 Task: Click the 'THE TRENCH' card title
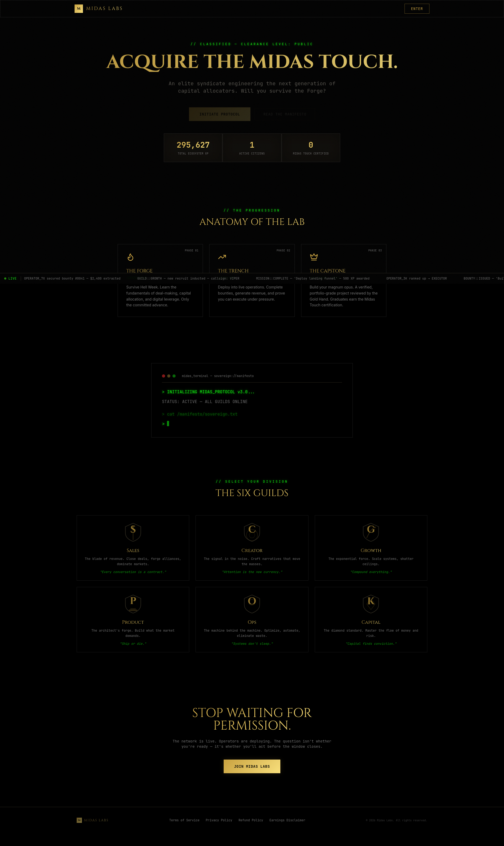pyautogui.click(x=233, y=271)
